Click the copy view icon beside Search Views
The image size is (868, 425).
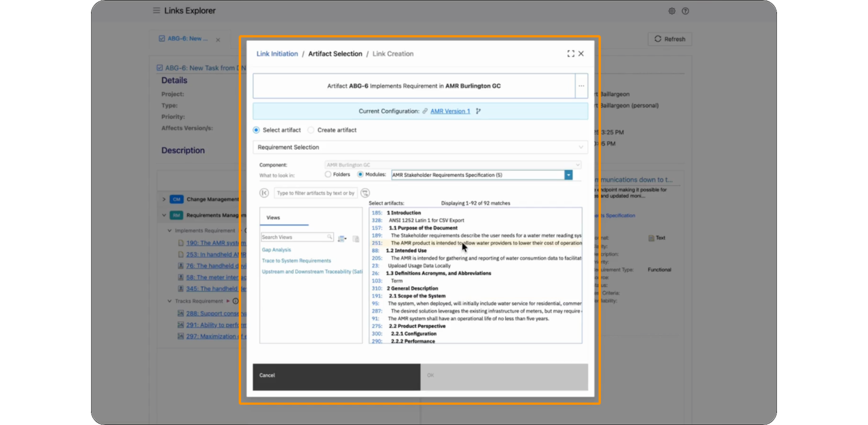[356, 239]
